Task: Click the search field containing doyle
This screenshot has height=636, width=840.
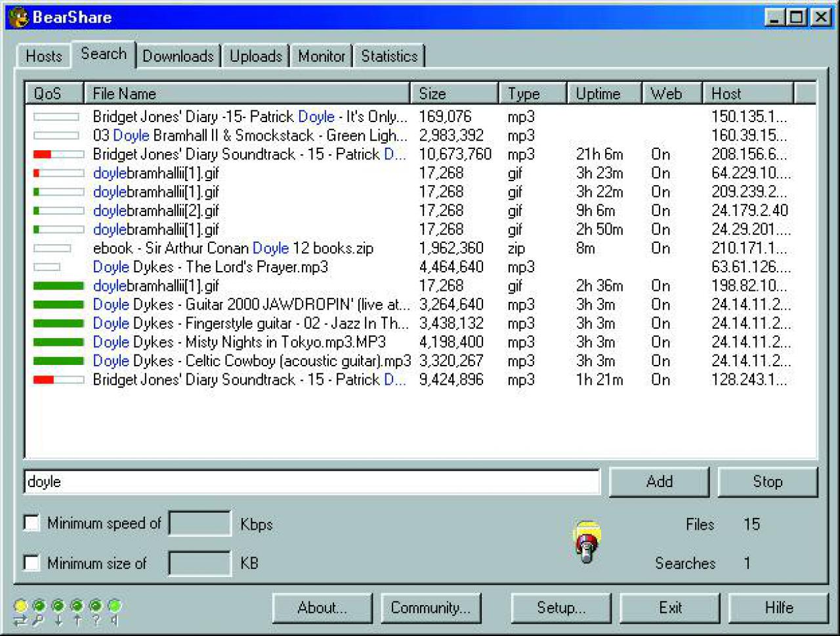Action: 312,482
